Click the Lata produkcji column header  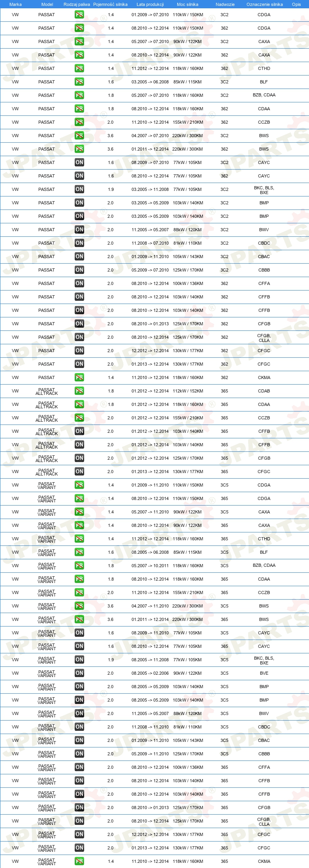150,4
